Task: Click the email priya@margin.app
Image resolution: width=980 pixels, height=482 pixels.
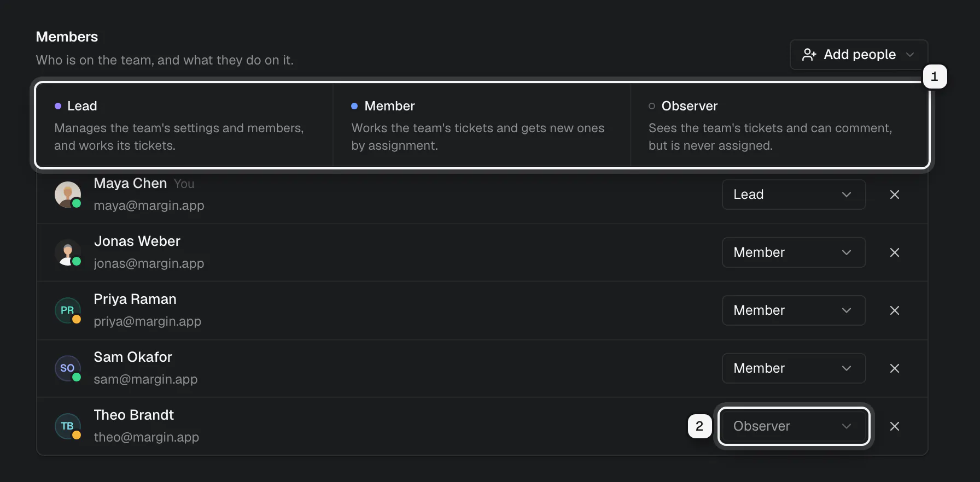Action: [x=147, y=321]
